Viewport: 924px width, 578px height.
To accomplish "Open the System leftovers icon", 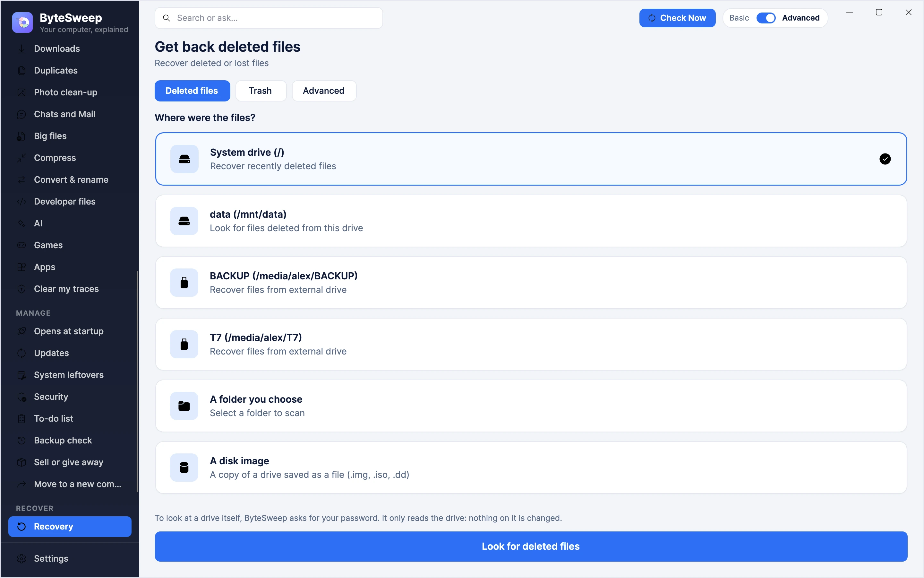I will tap(22, 375).
